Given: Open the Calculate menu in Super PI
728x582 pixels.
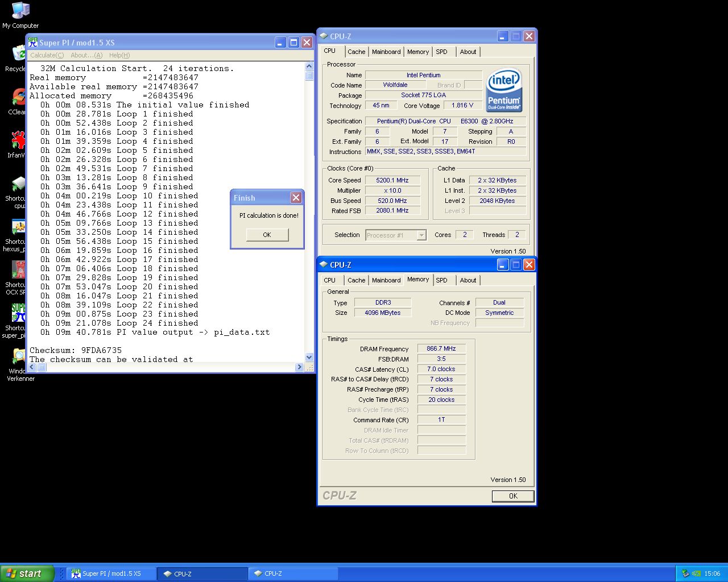Looking at the screenshot, I should coord(47,55).
